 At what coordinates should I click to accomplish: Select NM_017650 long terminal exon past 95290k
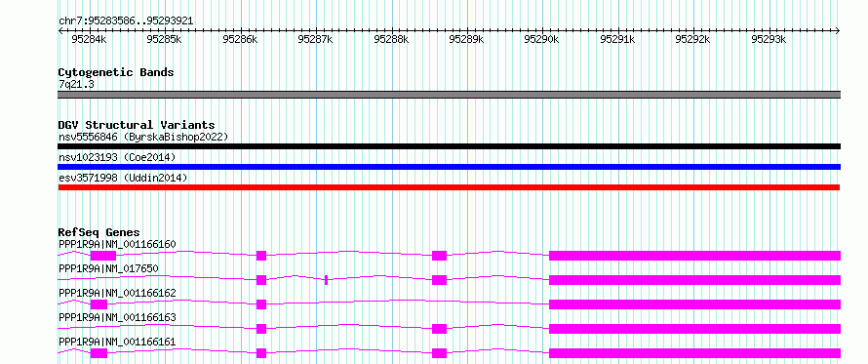[694, 280]
